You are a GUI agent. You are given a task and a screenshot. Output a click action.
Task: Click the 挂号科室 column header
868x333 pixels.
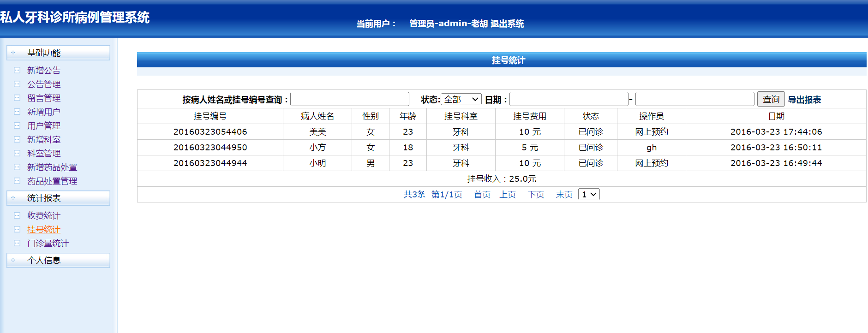461,116
